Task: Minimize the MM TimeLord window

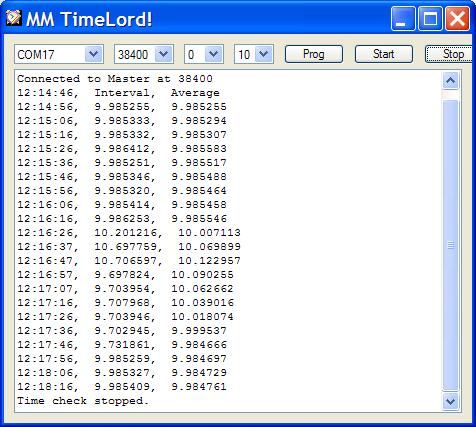Action: pos(403,19)
